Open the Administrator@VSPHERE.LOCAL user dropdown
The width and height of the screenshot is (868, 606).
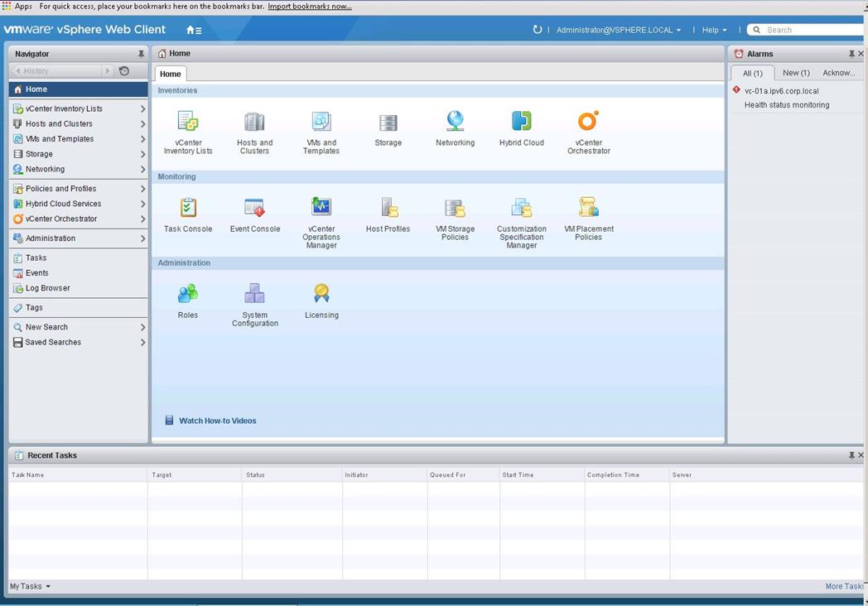click(x=619, y=30)
